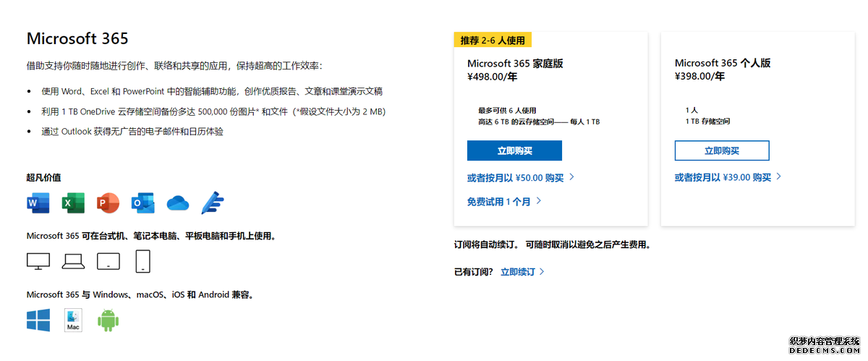This screenshot has height=361, width=868.
Task: Click the OneDrive cloud icon
Action: [x=178, y=204]
